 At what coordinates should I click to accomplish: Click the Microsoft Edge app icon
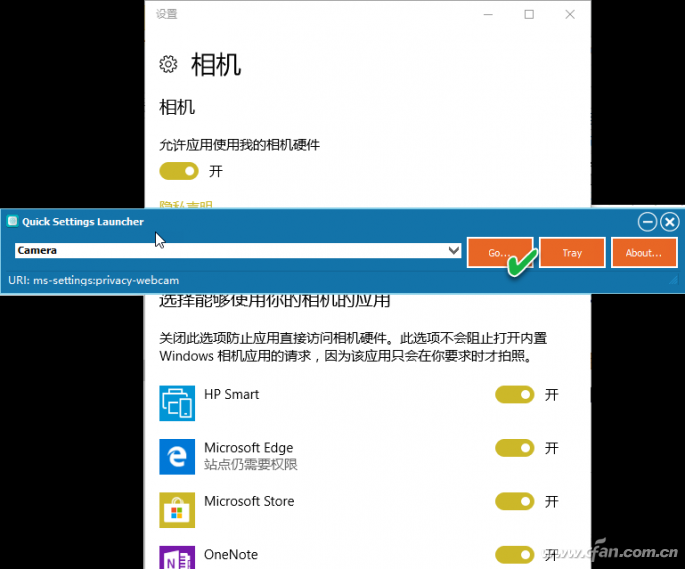177,457
